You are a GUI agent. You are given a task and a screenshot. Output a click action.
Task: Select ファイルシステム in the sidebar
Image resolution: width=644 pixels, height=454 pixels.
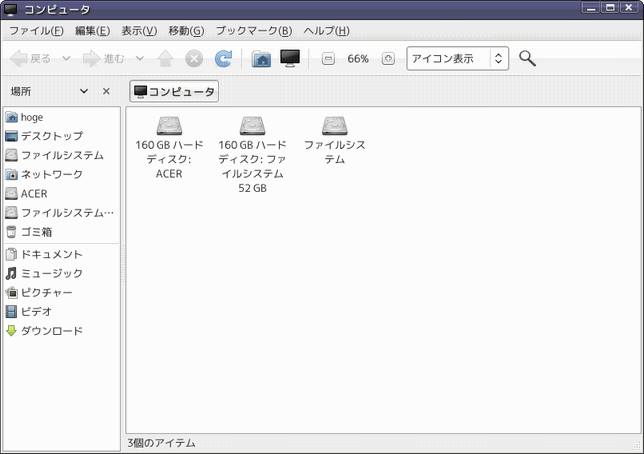point(62,155)
